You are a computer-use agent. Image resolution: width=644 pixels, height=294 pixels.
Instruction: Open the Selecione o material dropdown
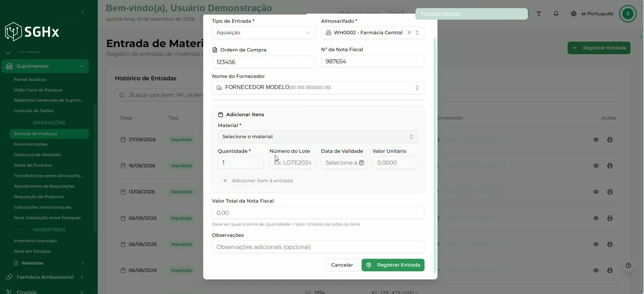(318, 136)
